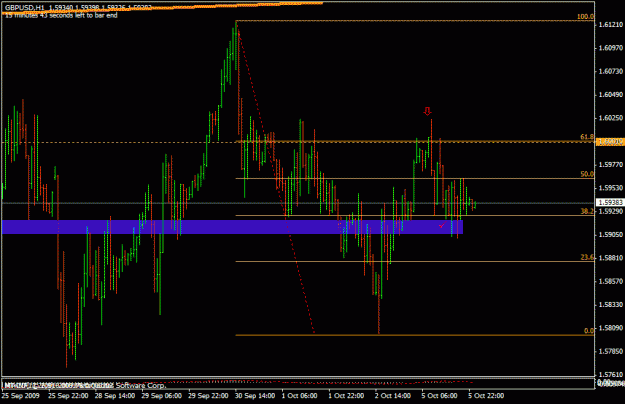The width and height of the screenshot is (625, 404).
Task: Click price axis value 1.58090
Action: pyautogui.click(x=611, y=328)
